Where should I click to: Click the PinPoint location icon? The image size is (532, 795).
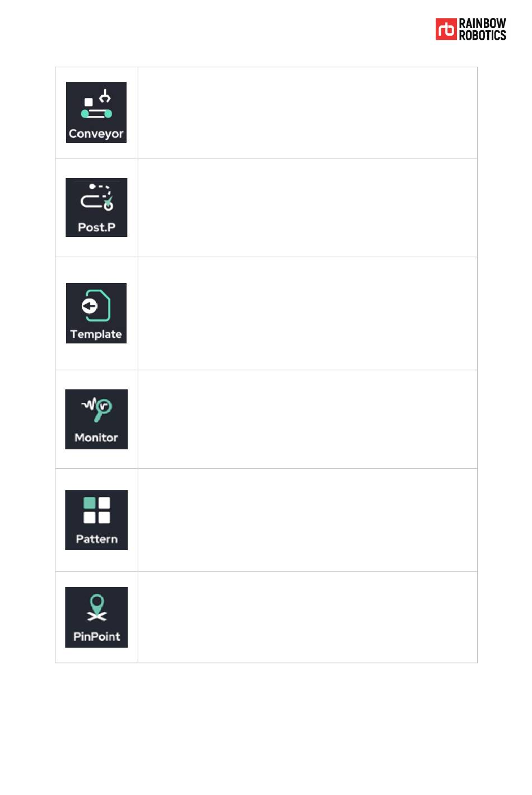(97, 608)
